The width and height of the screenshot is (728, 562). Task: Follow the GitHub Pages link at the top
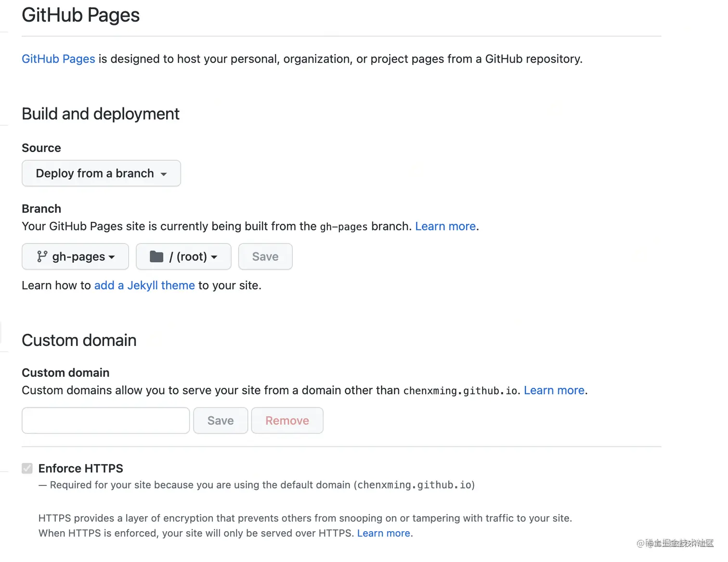click(x=58, y=59)
